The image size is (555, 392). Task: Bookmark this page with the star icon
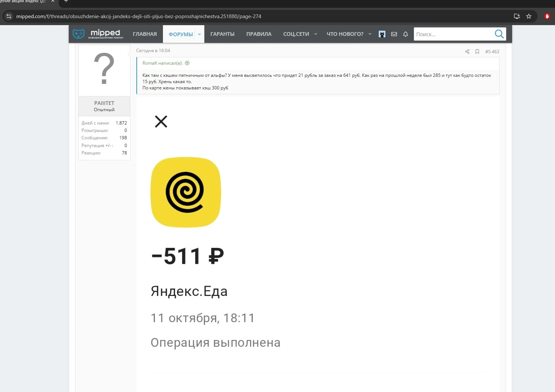tap(529, 16)
